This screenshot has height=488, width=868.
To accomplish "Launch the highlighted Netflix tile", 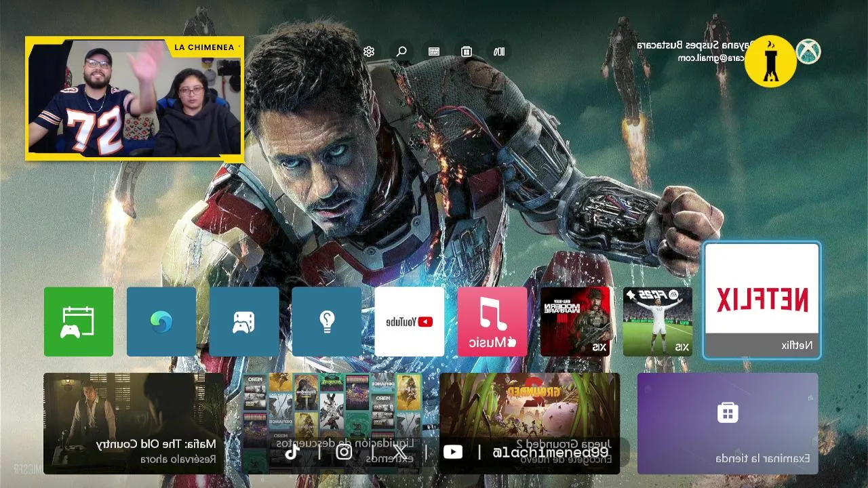I will point(762,300).
